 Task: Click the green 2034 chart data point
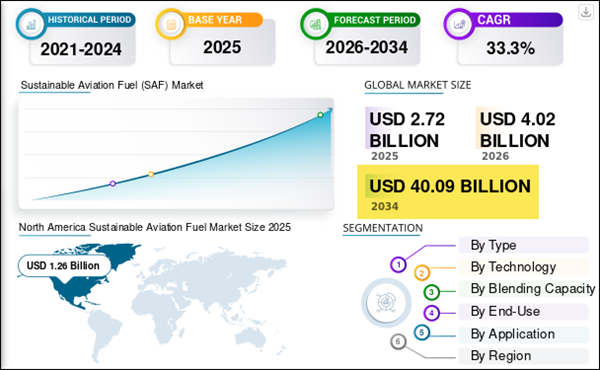click(x=320, y=115)
